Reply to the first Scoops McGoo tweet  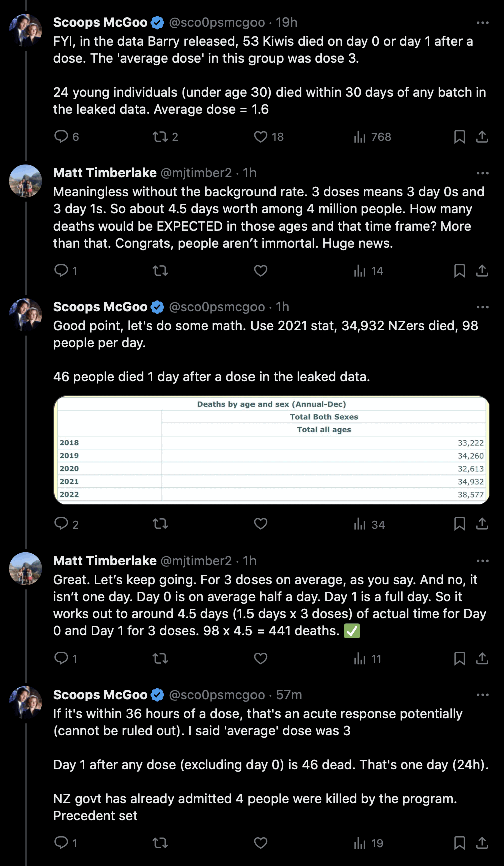click(61, 137)
